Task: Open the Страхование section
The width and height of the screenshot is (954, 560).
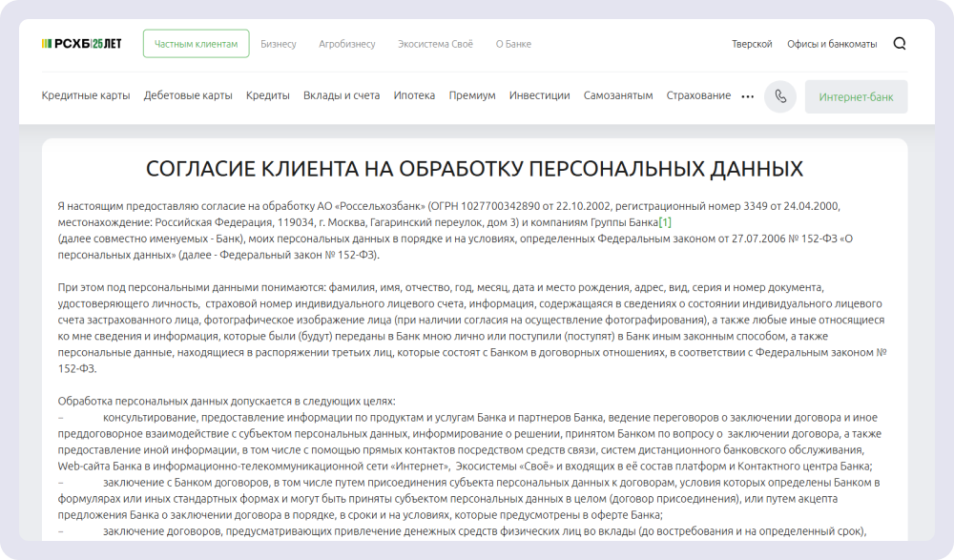Action: tap(697, 95)
